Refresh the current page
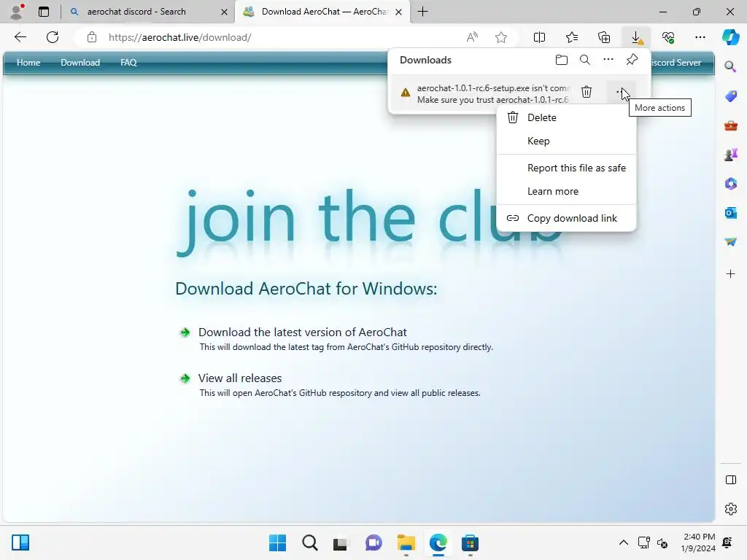 53,37
